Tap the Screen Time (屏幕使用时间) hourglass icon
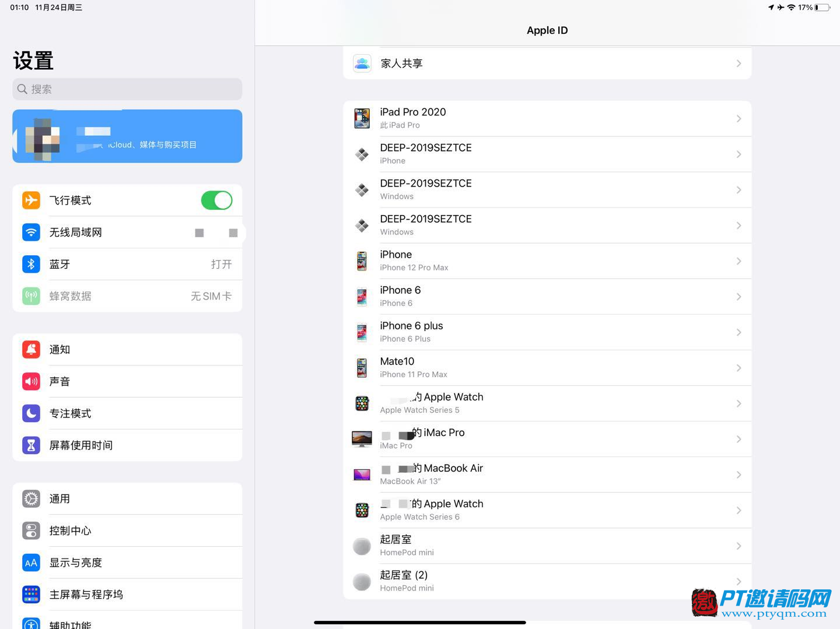Viewport: 840px width, 629px height. point(31,445)
